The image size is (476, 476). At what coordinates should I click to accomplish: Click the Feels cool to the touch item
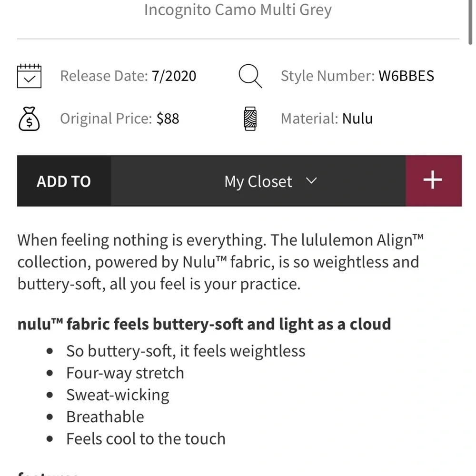pos(146,439)
